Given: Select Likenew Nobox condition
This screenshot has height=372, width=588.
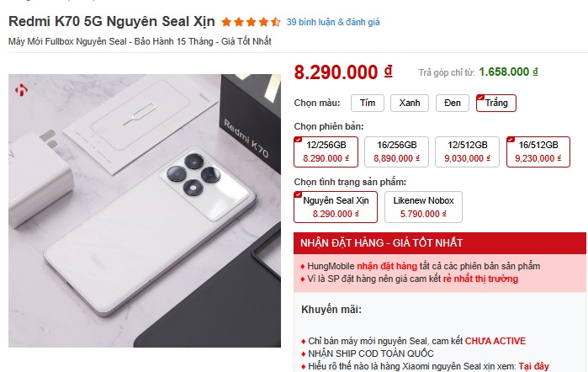Looking at the screenshot, I should click(423, 207).
